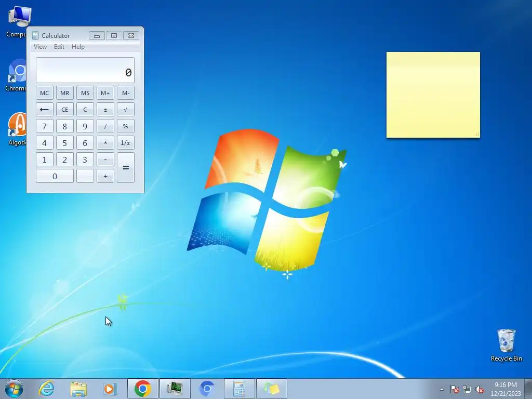Screen dimensions: 532x399
Task: Click digit 2 on the calculator
Action: (x=65, y=159)
